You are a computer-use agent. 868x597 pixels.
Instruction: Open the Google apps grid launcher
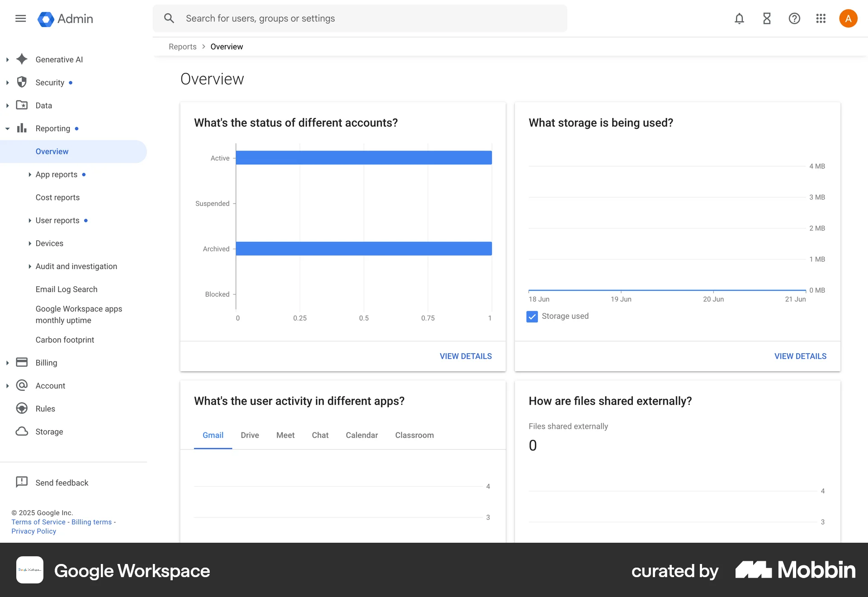coord(821,19)
